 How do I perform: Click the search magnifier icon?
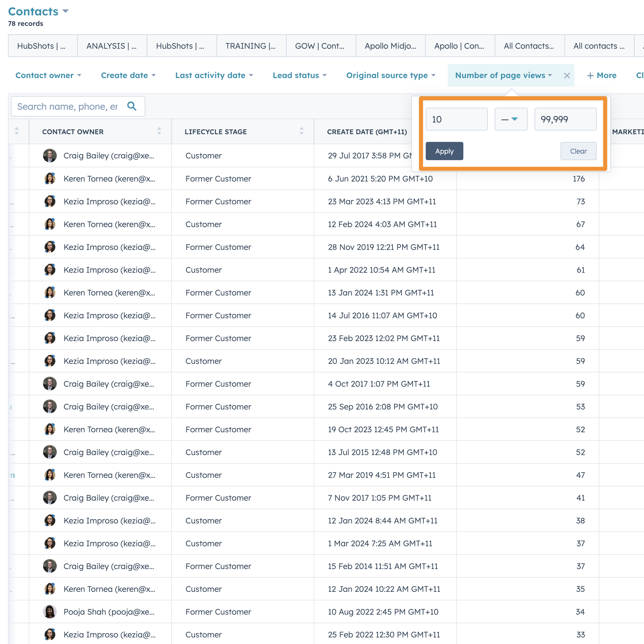pos(132,106)
